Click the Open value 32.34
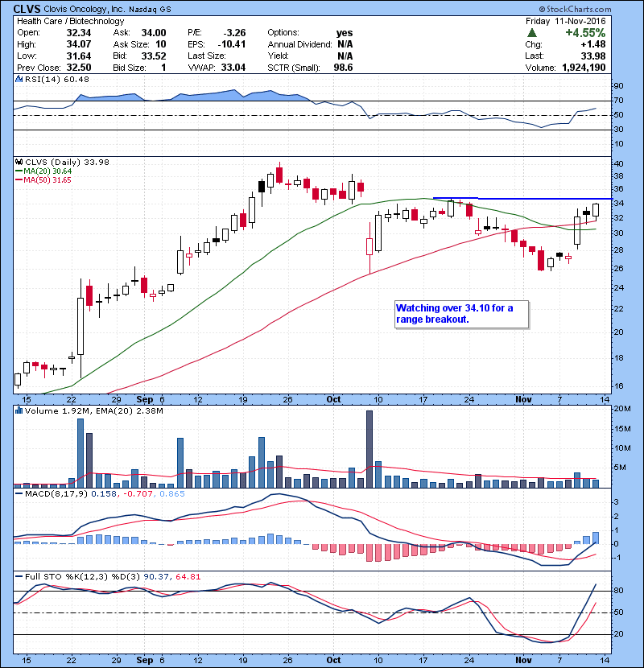 (79, 33)
